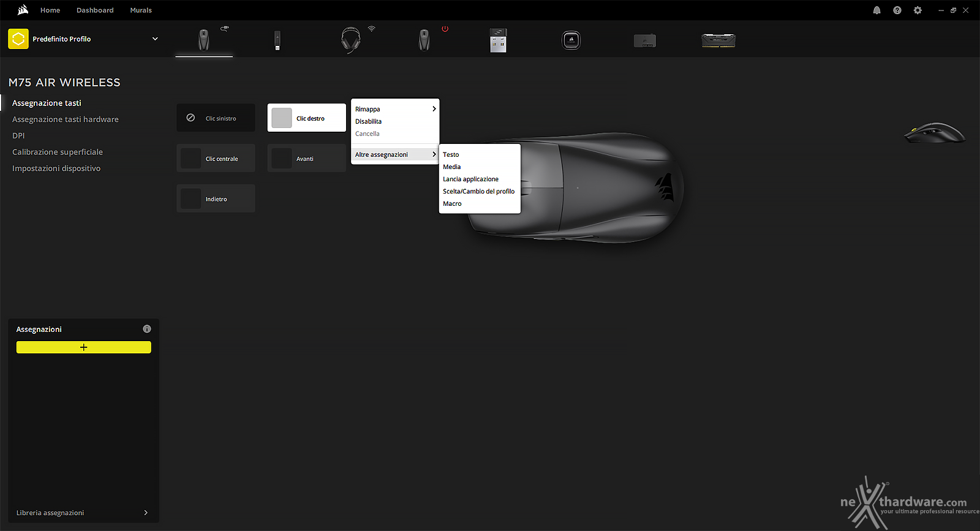Viewport: 980px width, 531px height.
Task: Select the Clic centrale button tile
Action: pyautogui.click(x=216, y=158)
